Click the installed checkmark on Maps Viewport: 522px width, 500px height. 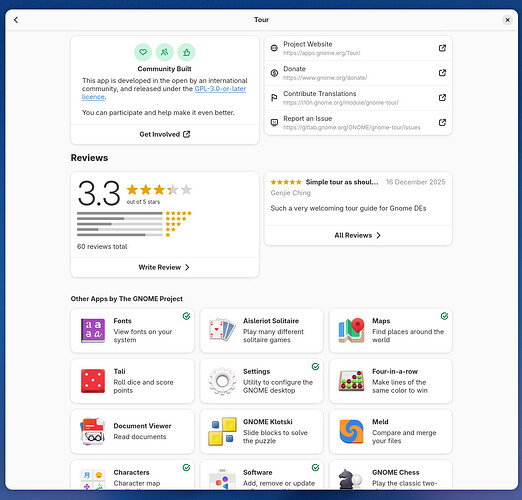tap(444, 316)
